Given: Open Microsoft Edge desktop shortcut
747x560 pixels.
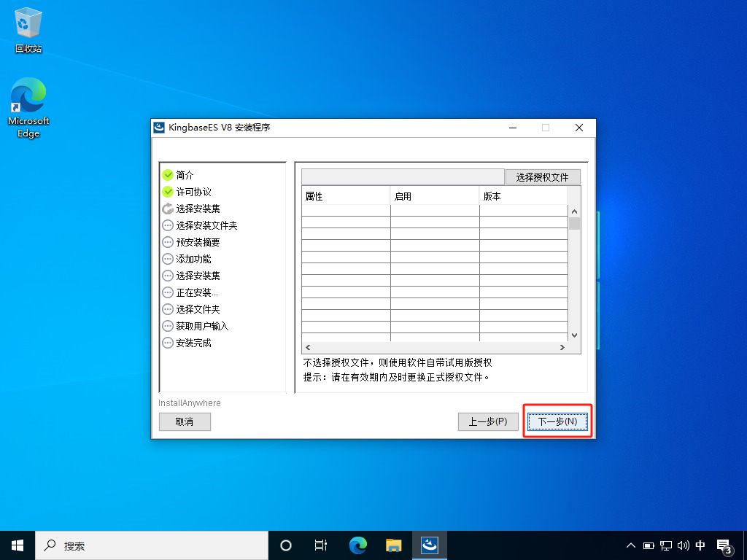Looking at the screenshot, I should coord(28,108).
